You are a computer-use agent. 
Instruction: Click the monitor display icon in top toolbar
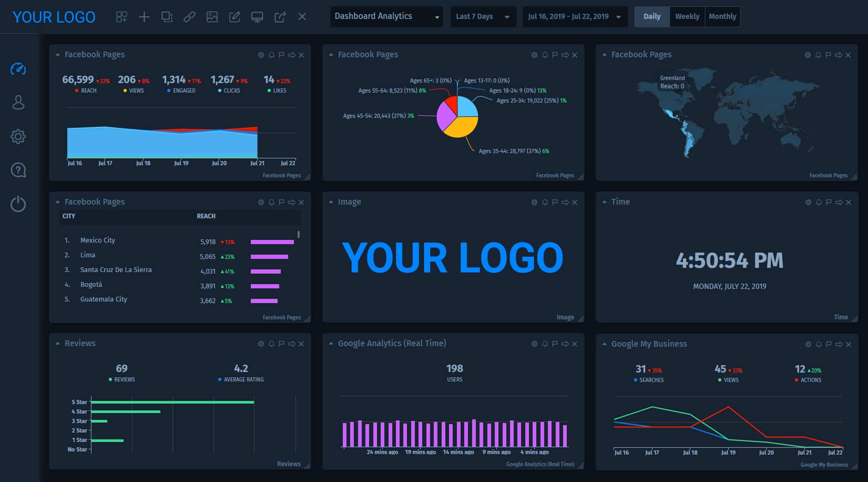click(257, 17)
